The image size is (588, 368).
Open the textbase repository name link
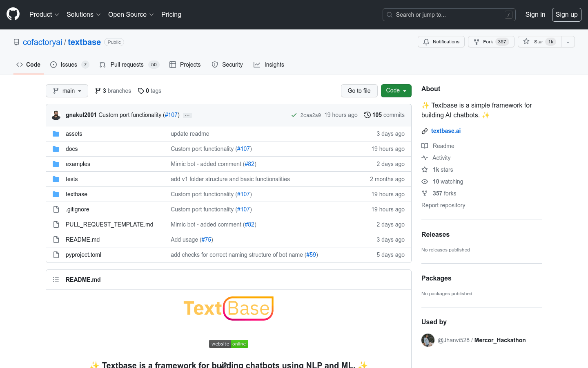(x=84, y=42)
